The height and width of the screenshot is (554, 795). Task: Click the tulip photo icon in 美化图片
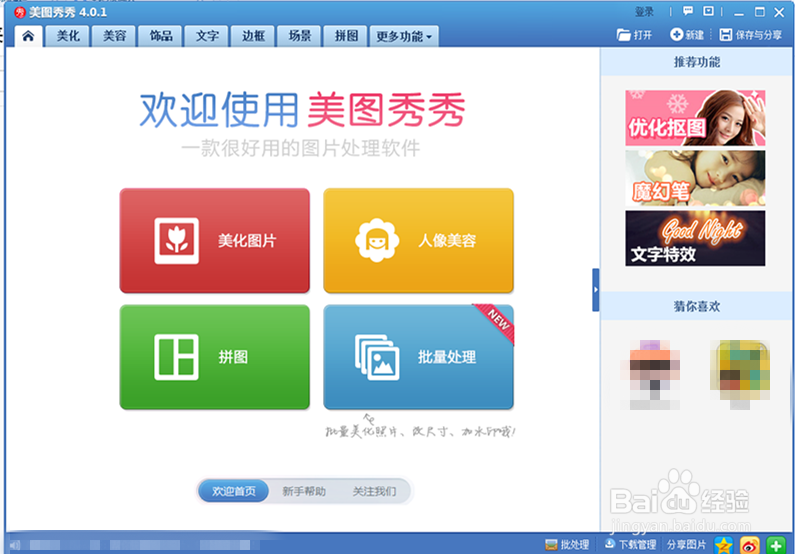click(x=176, y=241)
